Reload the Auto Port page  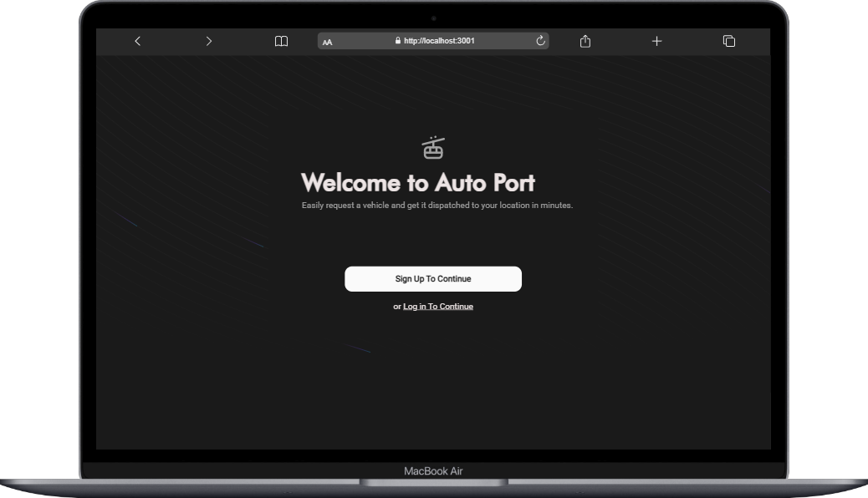coord(540,40)
